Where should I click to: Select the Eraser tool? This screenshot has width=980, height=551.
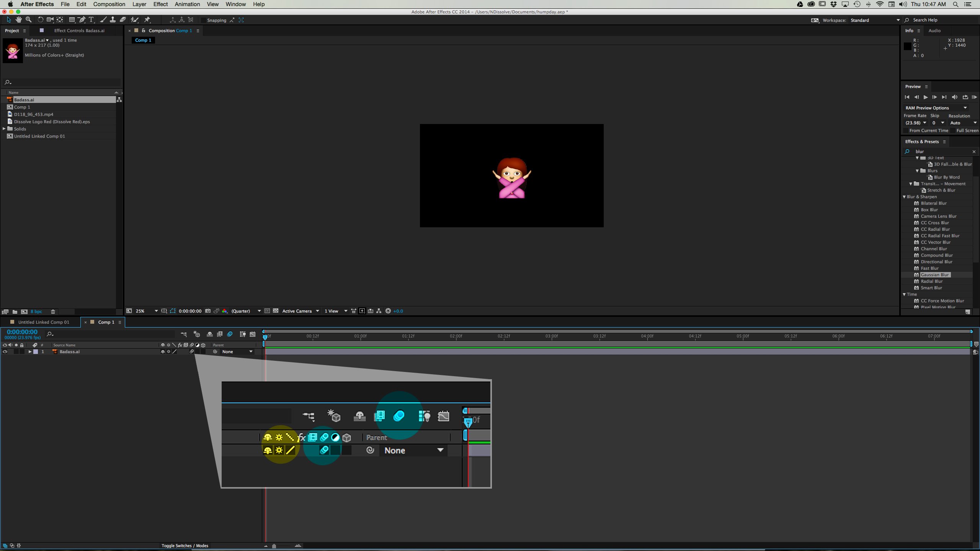122,20
